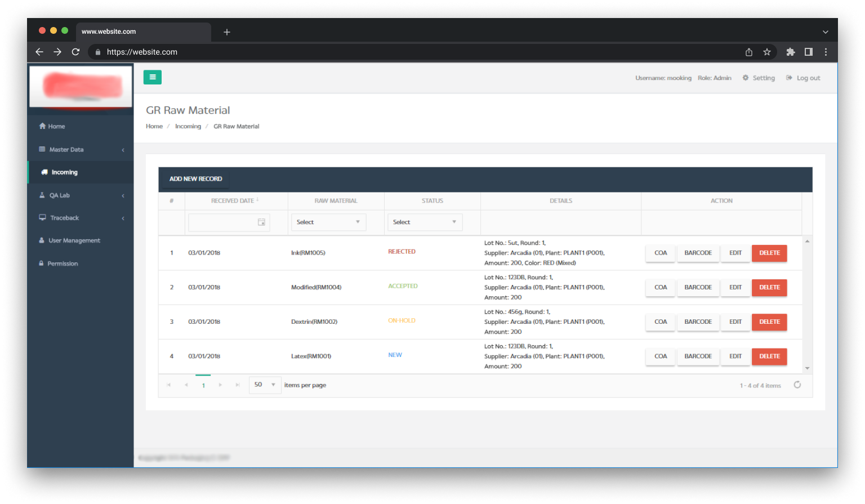This screenshot has height=504, width=865.
Task: Click DELETE for Ink(RM1005) row
Action: 769,253
